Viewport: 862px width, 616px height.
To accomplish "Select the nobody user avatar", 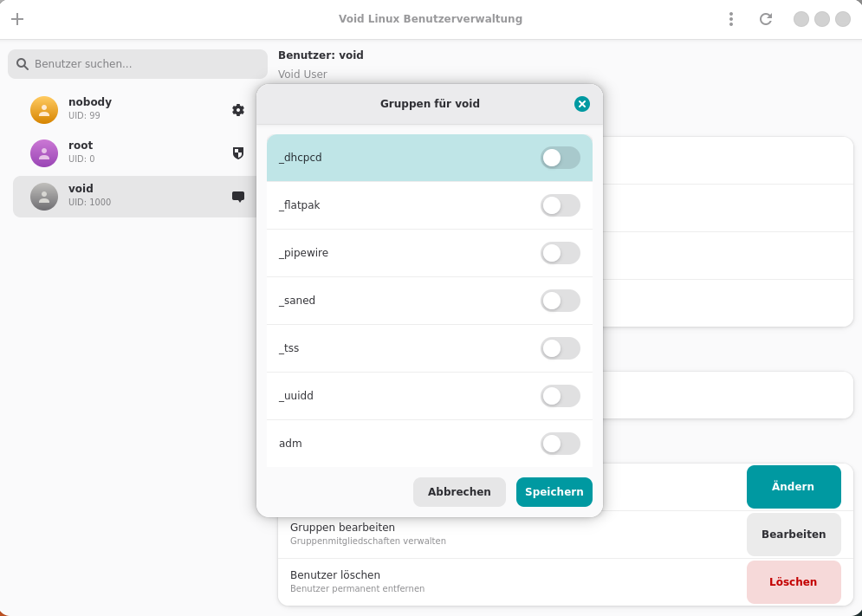I will point(44,110).
